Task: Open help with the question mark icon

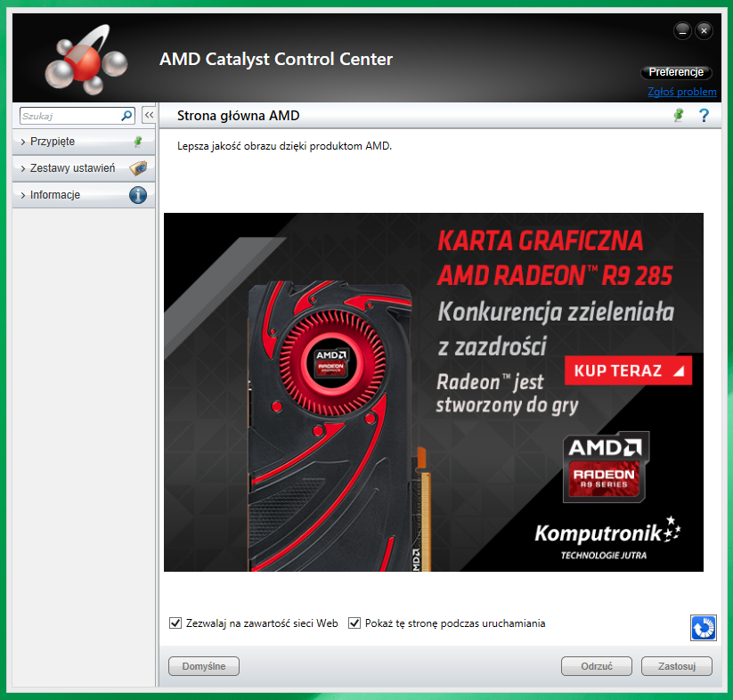Action: tap(704, 116)
